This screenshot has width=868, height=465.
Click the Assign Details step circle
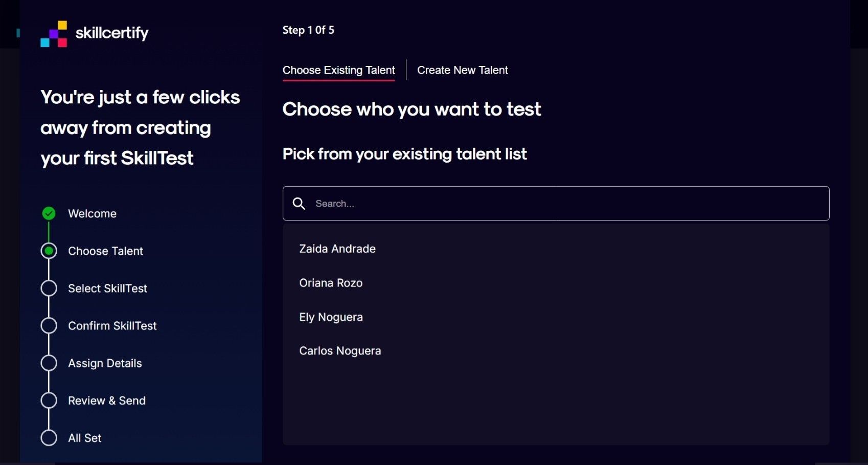(x=49, y=363)
